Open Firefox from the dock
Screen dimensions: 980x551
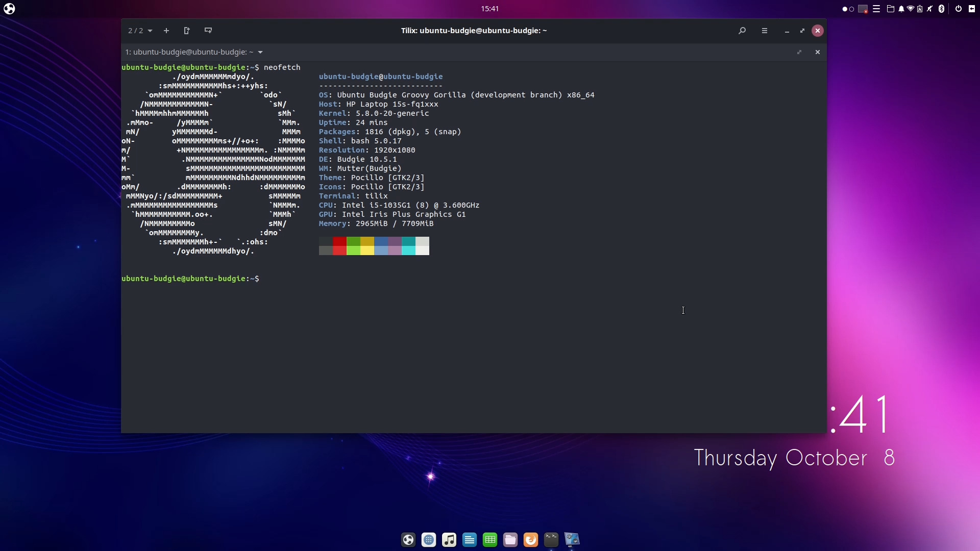tap(531, 539)
